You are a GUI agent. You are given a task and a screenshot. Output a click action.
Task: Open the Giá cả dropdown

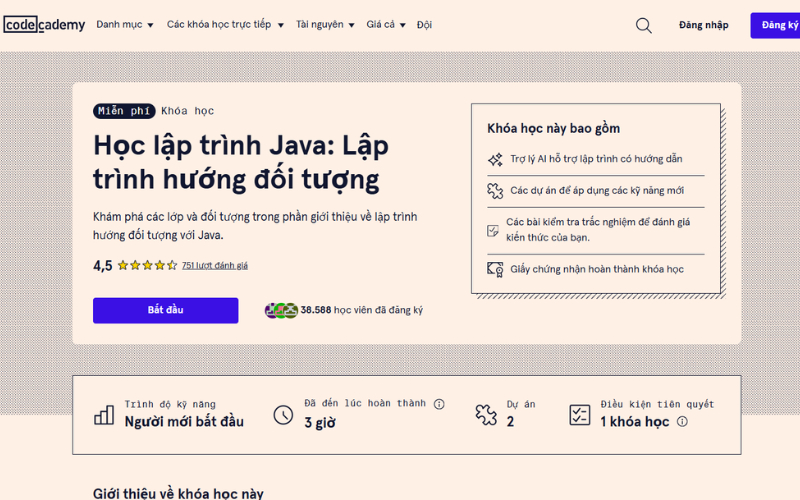tap(386, 24)
